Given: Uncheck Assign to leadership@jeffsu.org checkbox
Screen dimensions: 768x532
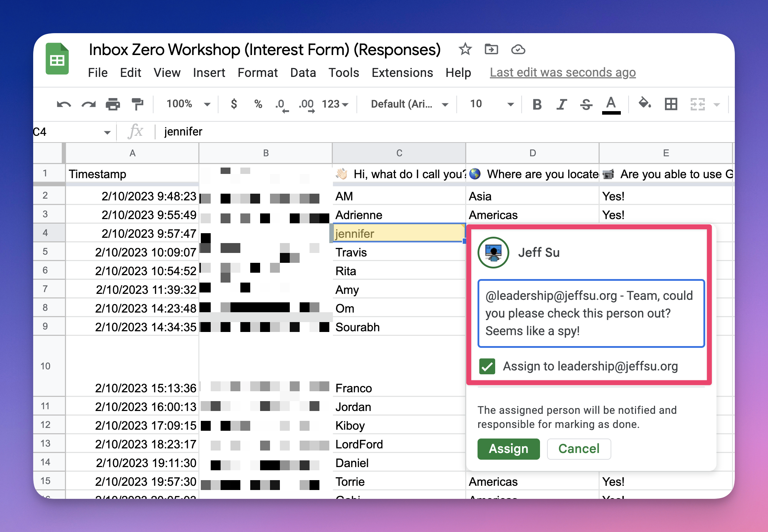Looking at the screenshot, I should pos(487,366).
